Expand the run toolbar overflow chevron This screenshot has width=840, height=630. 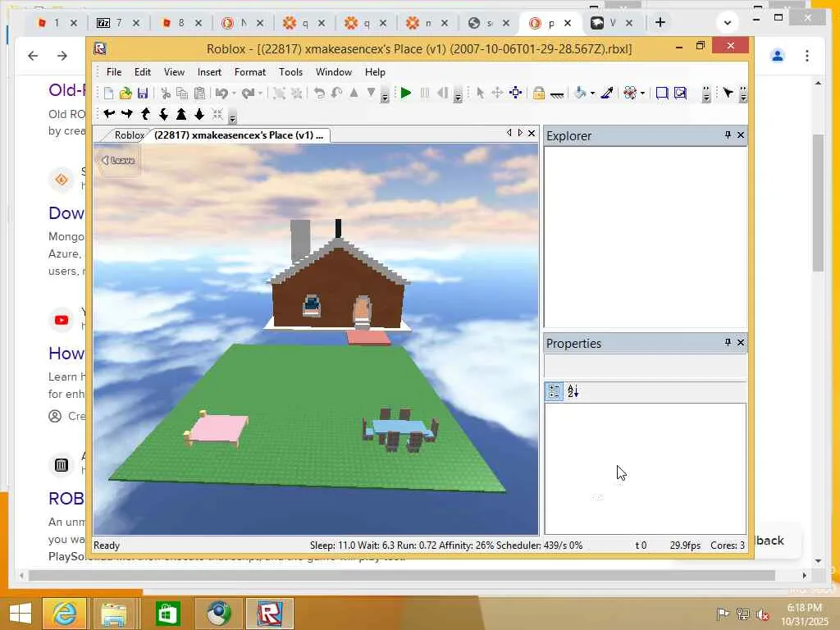click(x=458, y=96)
